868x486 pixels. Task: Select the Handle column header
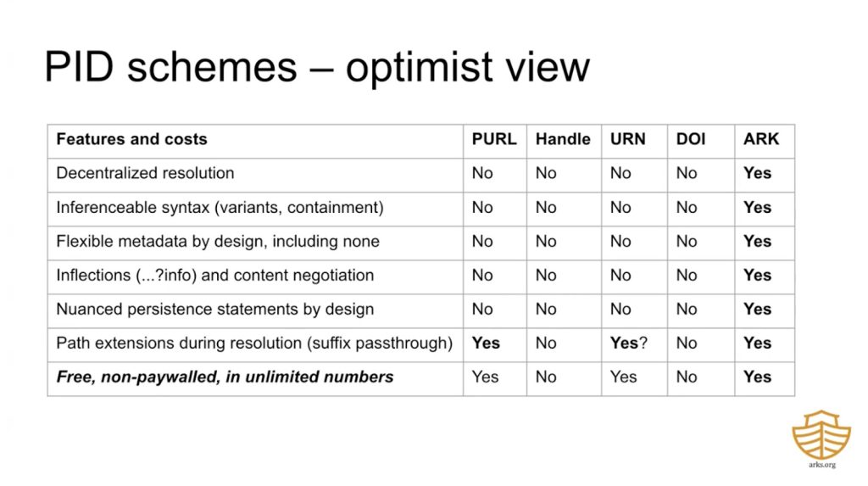pyautogui.click(x=563, y=139)
